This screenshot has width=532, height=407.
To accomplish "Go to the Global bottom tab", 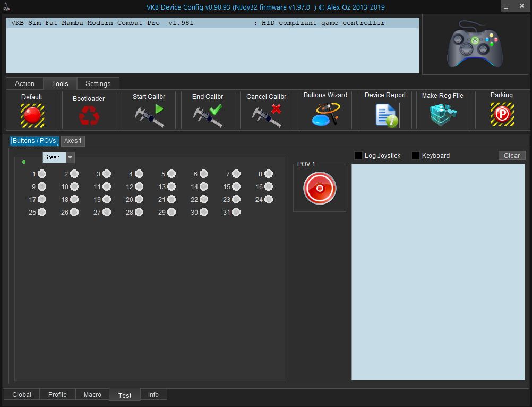I will click(22, 394).
